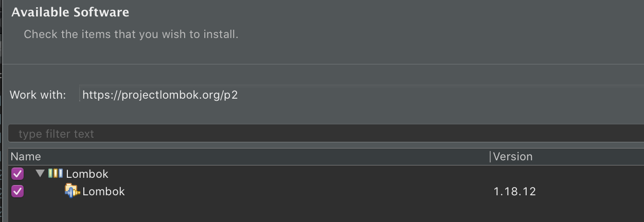Collapse the Lombok category disclosure triangle
The width and height of the screenshot is (644, 222).
point(40,174)
